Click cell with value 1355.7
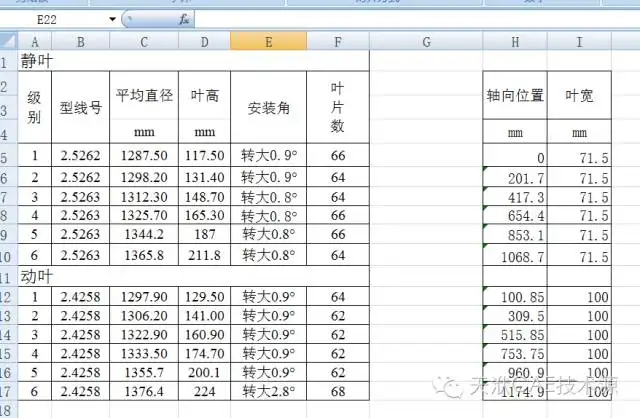Screen dimensions: 640x418 click(144, 372)
